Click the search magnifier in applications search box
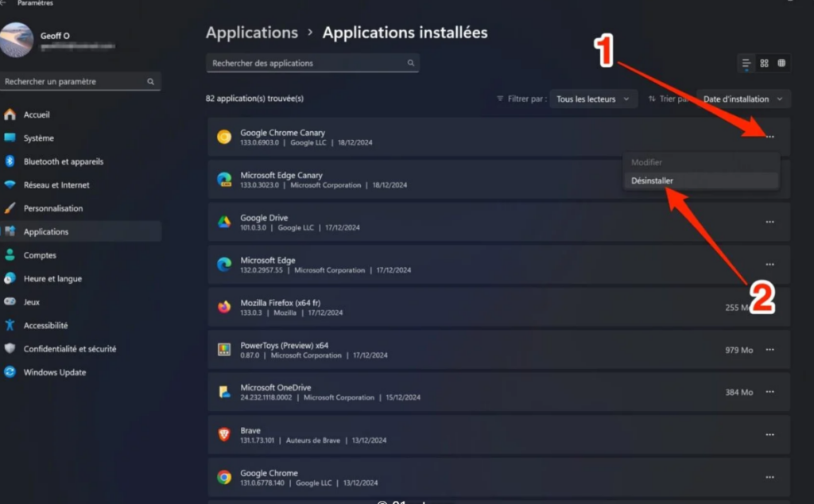814x504 pixels. pos(411,64)
